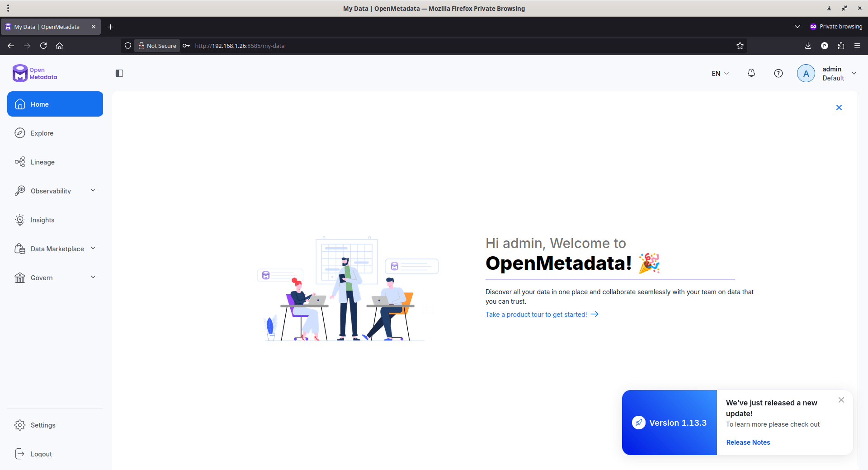Expand the admin profile dropdown arrow

(x=854, y=73)
